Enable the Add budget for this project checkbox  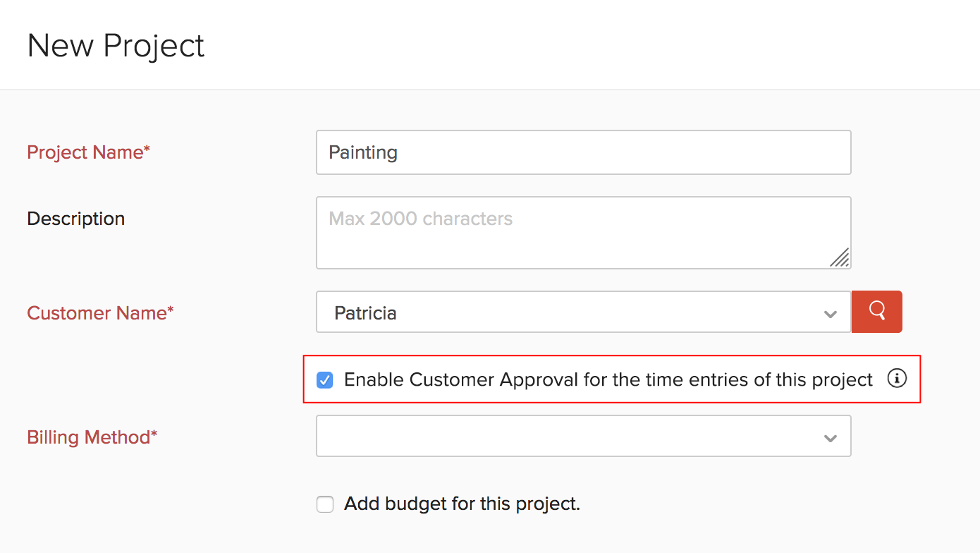point(324,504)
